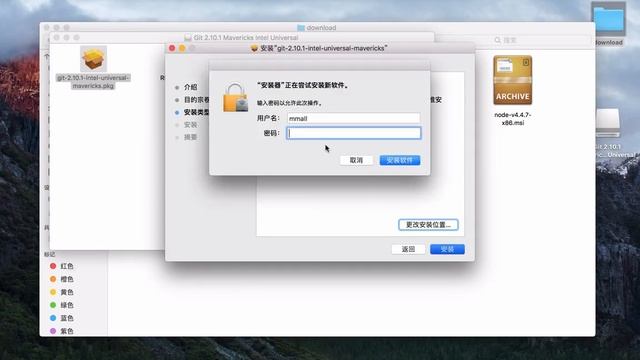
Task: Click the disk icon in Git 2.10.1 window title
Action: click(188, 38)
